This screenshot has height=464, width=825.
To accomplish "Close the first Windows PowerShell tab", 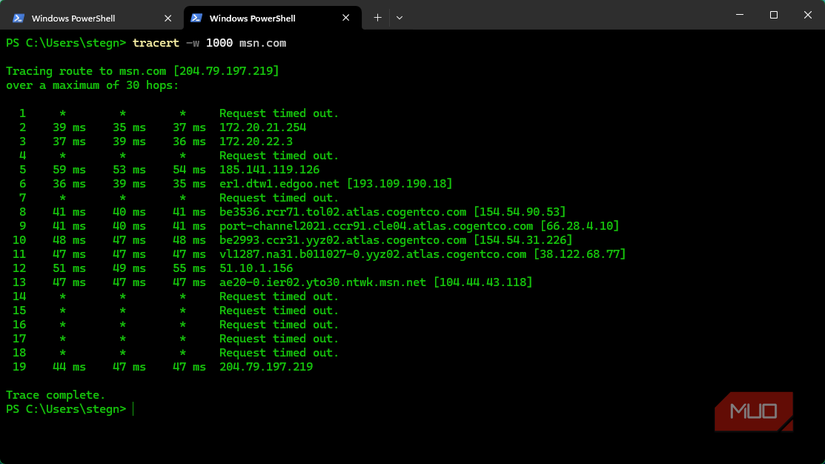I will (167, 18).
